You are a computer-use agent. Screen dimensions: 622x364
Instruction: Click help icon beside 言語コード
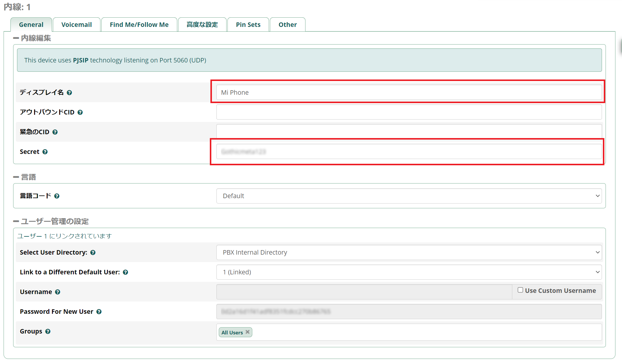click(57, 196)
